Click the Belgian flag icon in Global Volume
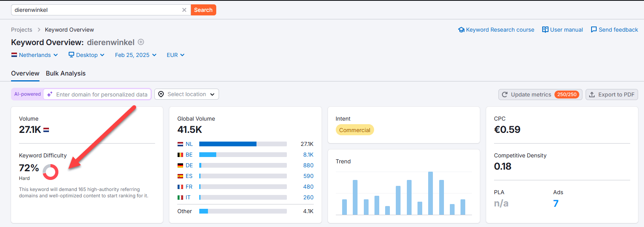Image resolution: width=644 pixels, height=227 pixels. coord(180,155)
